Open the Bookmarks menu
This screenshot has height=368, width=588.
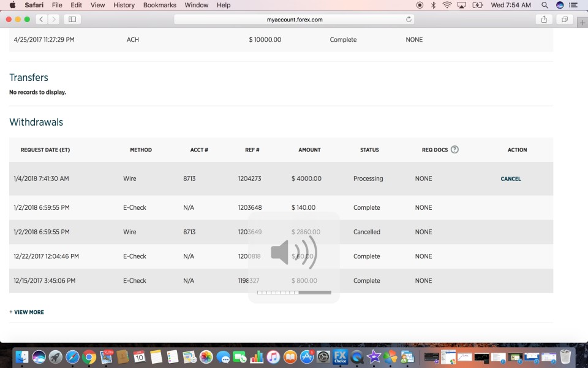click(x=160, y=5)
